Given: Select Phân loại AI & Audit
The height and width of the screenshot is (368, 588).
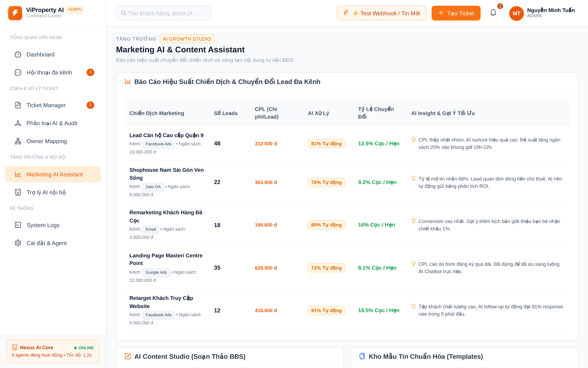Looking at the screenshot, I should point(53,123).
